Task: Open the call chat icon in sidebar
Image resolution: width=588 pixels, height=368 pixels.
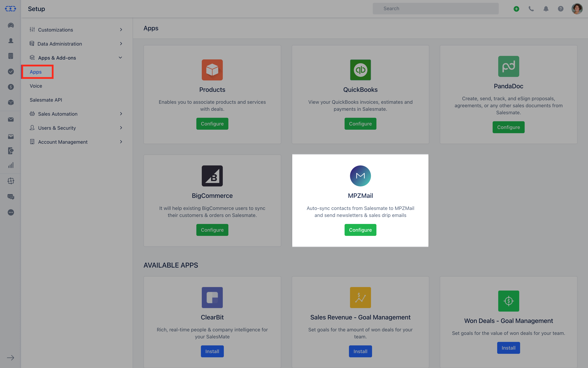Action: tap(11, 151)
